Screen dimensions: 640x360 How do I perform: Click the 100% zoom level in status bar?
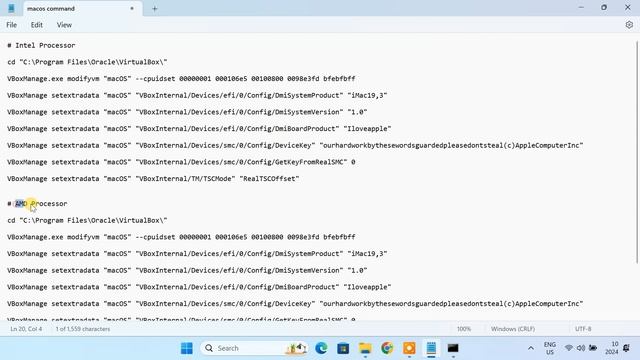tap(464, 329)
